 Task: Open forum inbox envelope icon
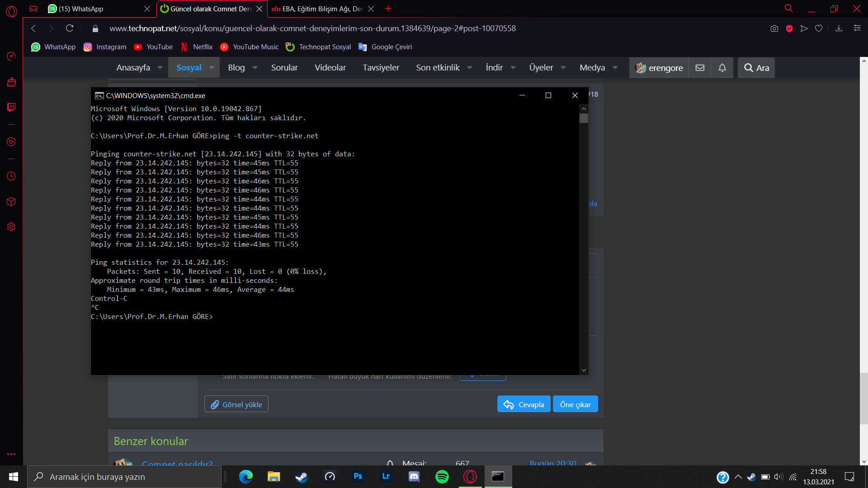tap(700, 68)
